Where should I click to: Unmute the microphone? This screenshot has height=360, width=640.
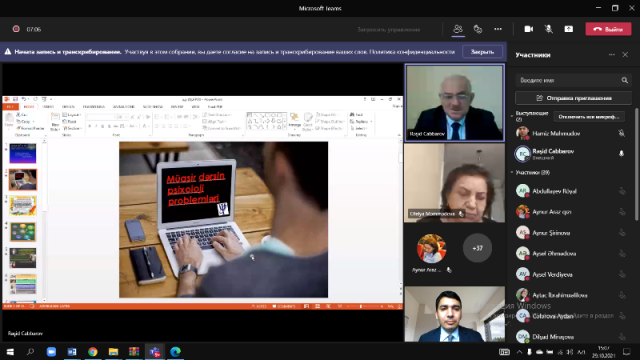[549, 29]
